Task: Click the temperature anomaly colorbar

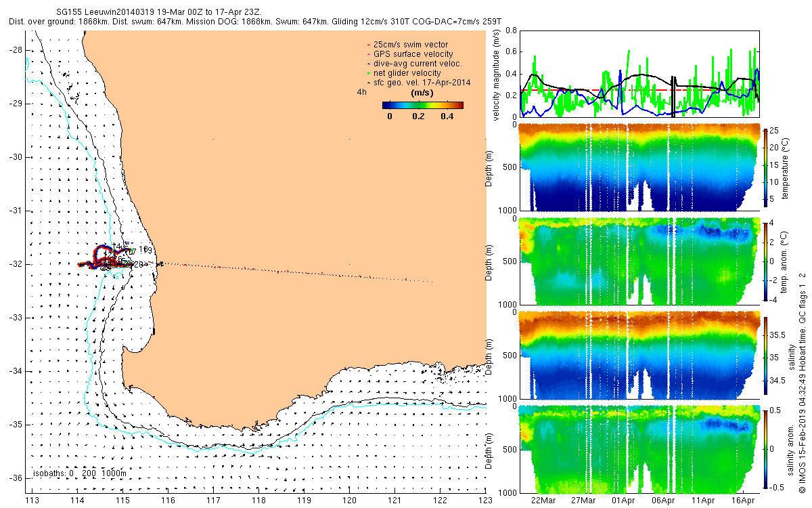Action: click(765, 261)
